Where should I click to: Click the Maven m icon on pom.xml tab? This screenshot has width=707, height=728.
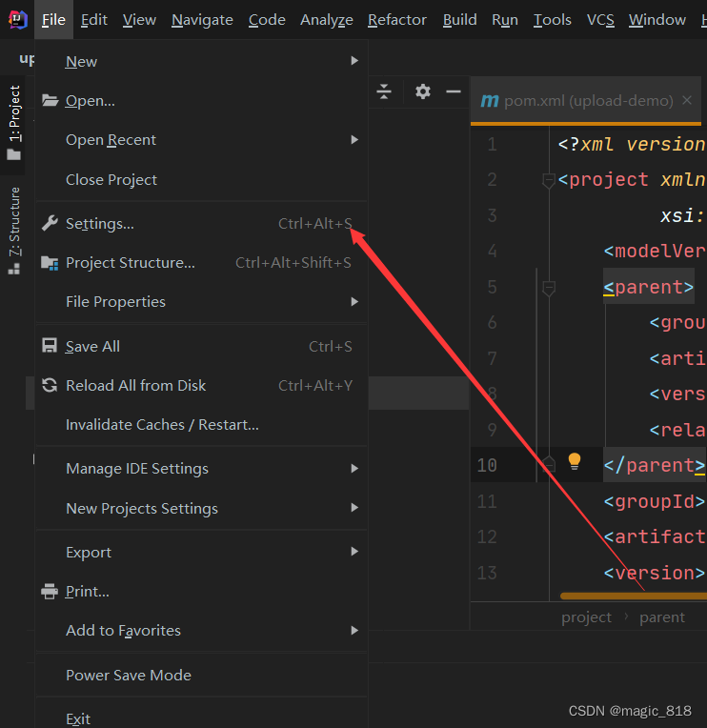(490, 100)
